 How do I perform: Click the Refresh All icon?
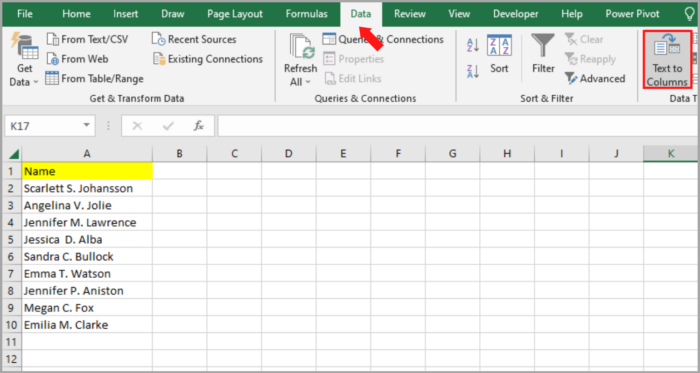click(x=302, y=46)
